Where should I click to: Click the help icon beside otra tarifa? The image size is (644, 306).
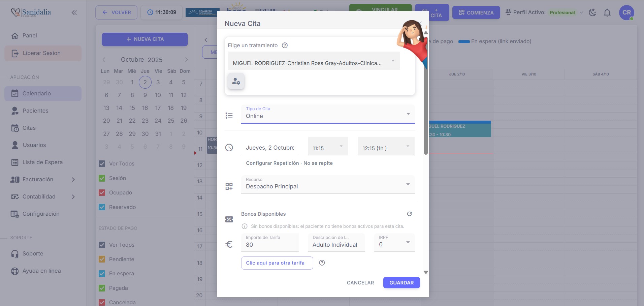pos(322,263)
